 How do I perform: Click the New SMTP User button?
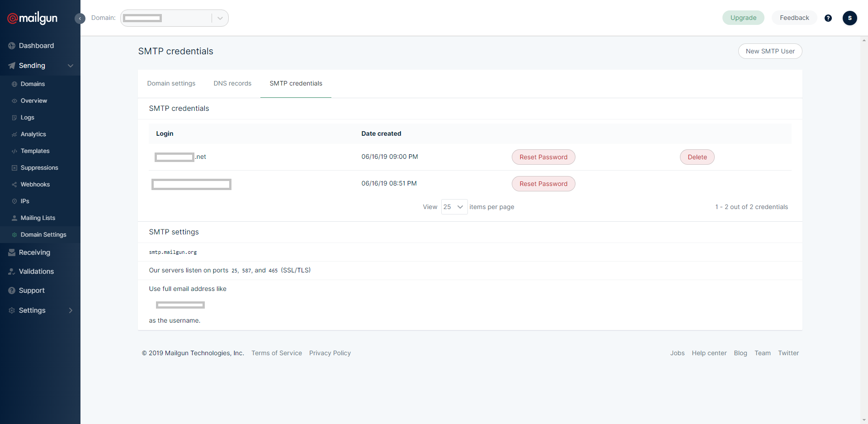coord(770,51)
